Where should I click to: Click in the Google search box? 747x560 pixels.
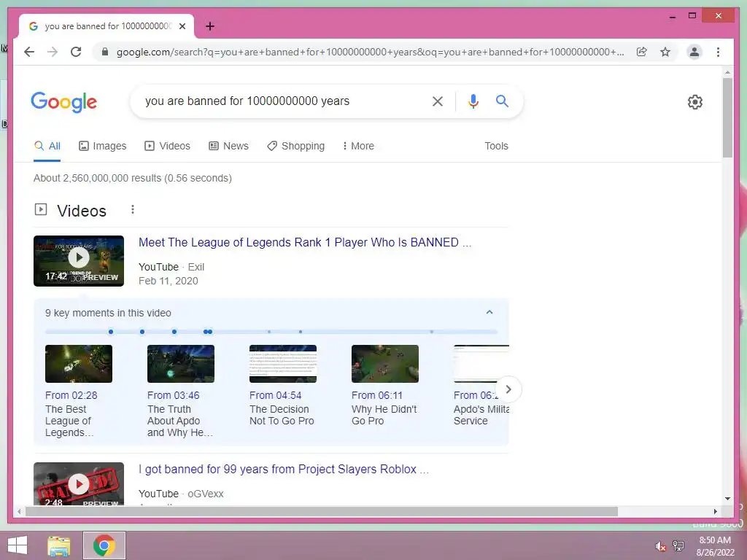[x=281, y=101]
